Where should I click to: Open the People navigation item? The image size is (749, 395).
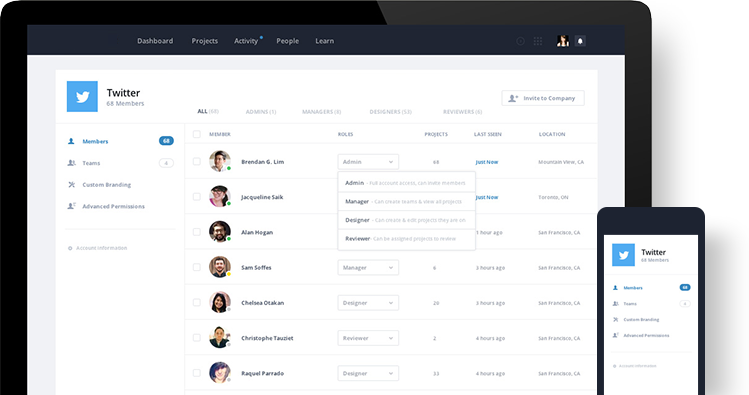pos(288,41)
